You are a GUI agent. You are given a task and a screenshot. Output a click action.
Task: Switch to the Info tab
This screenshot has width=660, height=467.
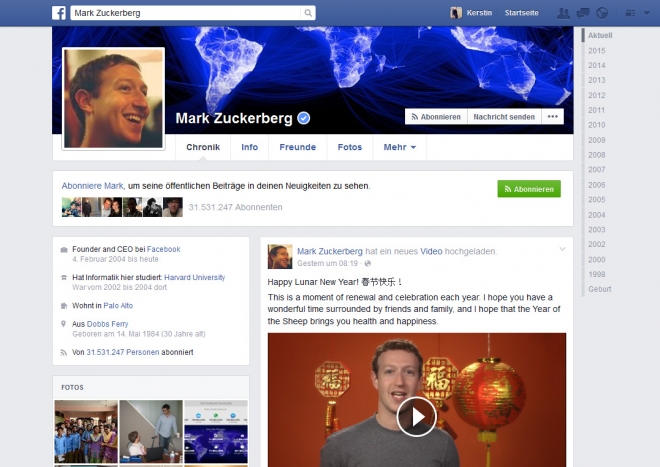[250, 147]
